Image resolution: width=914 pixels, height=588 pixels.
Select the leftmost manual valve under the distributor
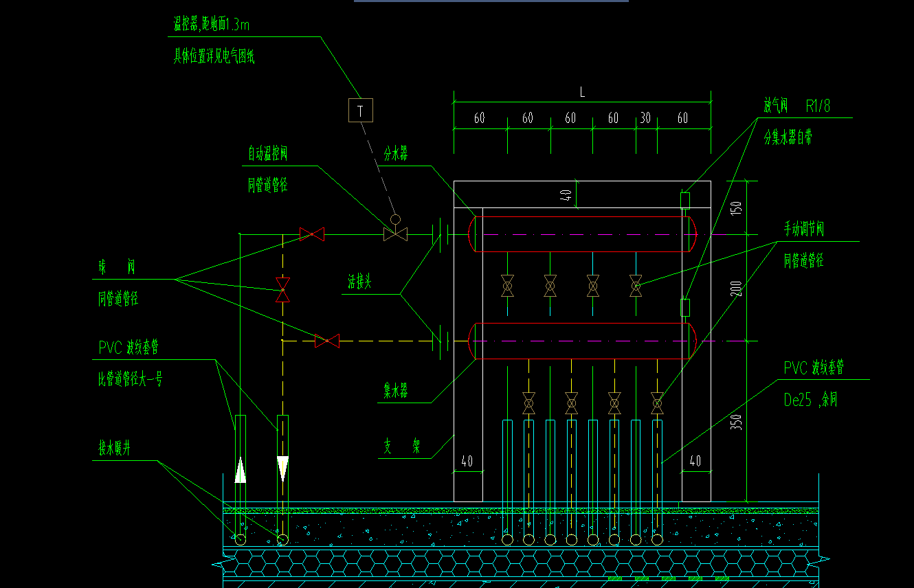(507, 285)
